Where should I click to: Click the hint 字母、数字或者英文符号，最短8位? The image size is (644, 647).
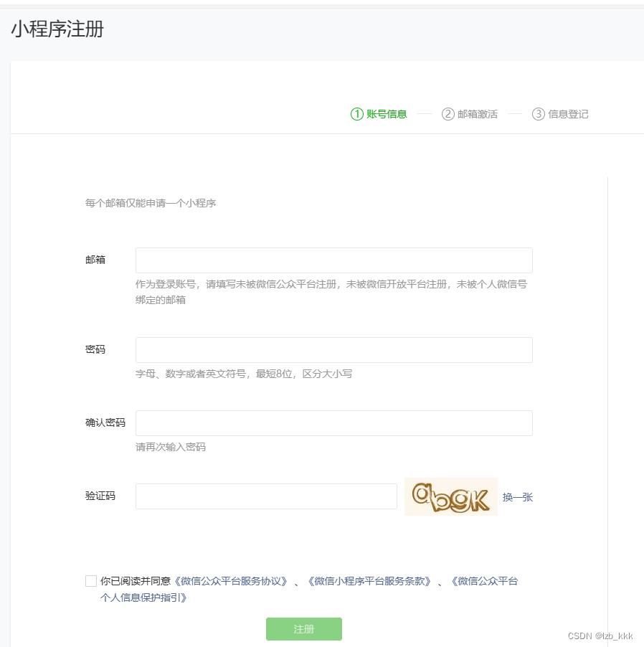(x=214, y=374)
